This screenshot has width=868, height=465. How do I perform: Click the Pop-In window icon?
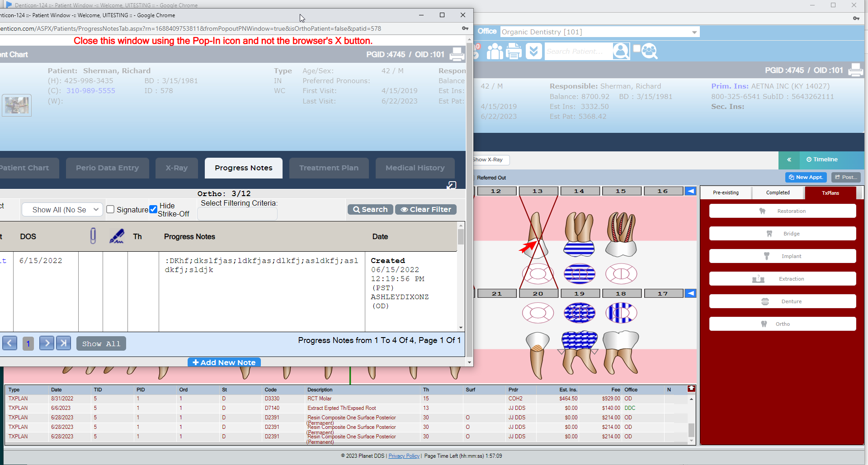coord(451,185)
